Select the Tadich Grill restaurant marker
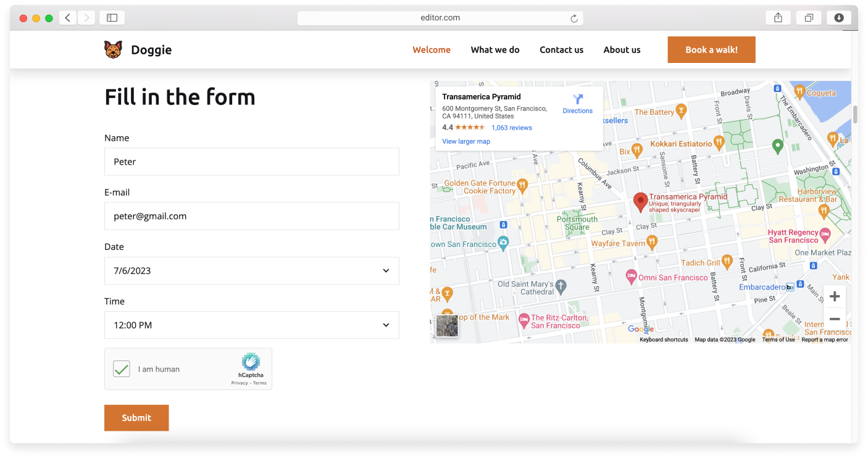Viewport: 868px width, 458px height. [727, 262]
